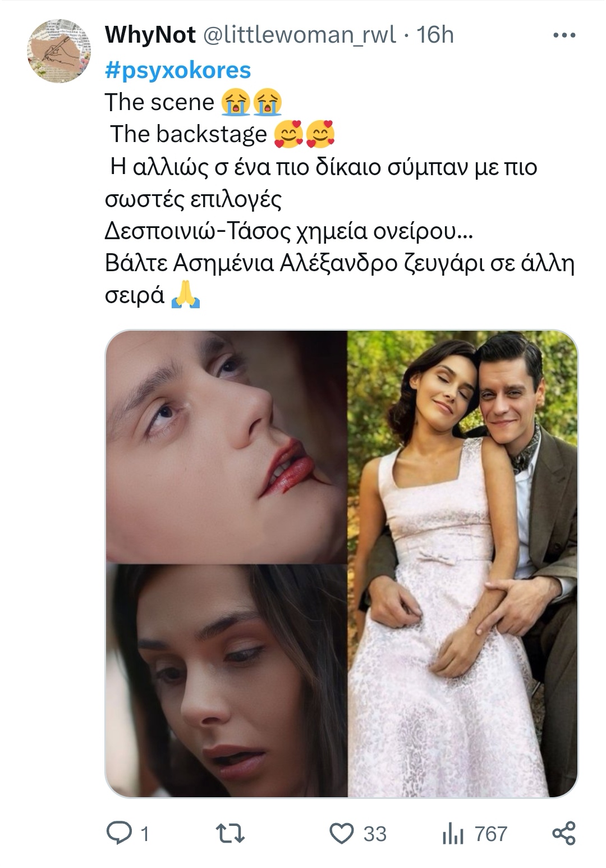Click the reply count number 1
The height and width of the screenshot is (868, 606).
(145, 834)
